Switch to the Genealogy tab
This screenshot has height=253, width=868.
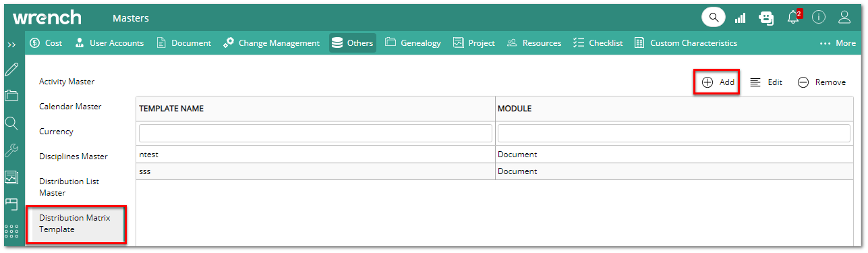click(x=413, y=43)
